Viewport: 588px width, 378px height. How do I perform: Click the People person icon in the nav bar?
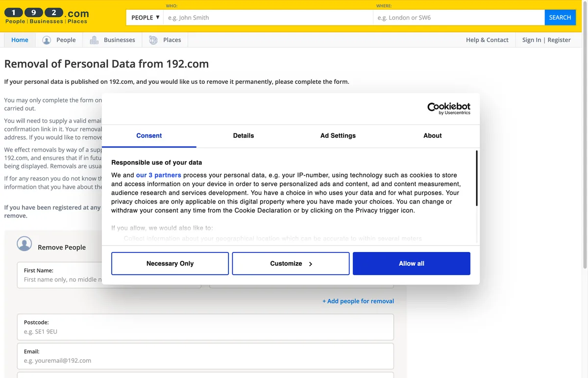click(x=47, y=40)
